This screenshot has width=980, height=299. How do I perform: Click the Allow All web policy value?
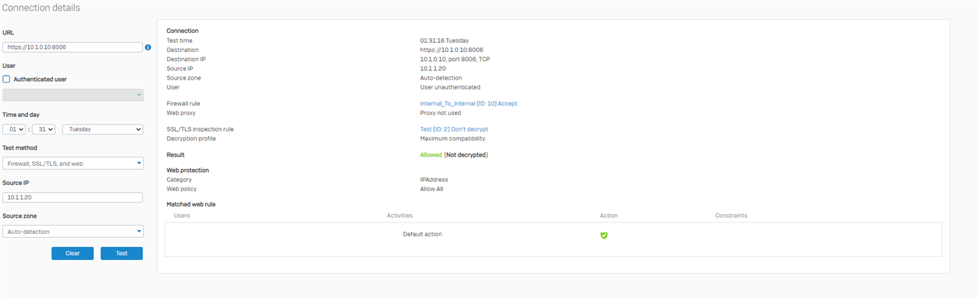tap(432, 189)
